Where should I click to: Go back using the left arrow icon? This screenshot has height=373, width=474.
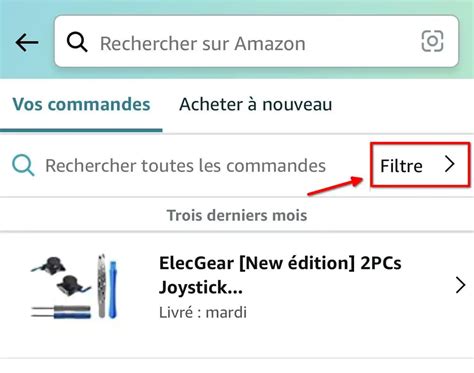tap(27, 43)
